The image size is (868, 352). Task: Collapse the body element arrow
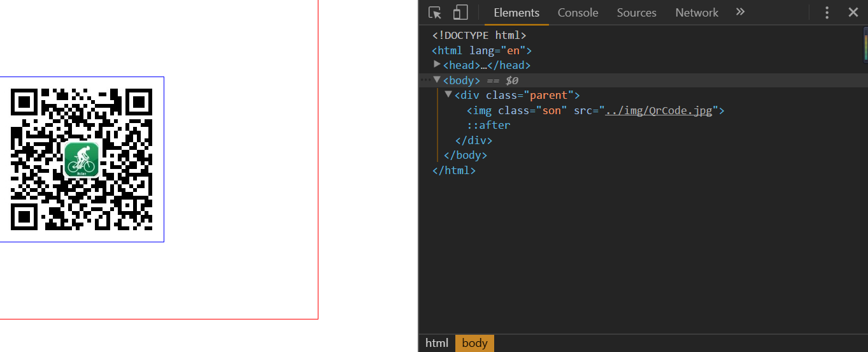tap(437, 80)
